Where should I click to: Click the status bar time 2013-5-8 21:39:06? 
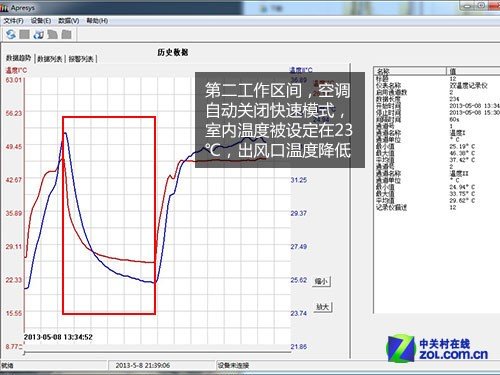143,365
